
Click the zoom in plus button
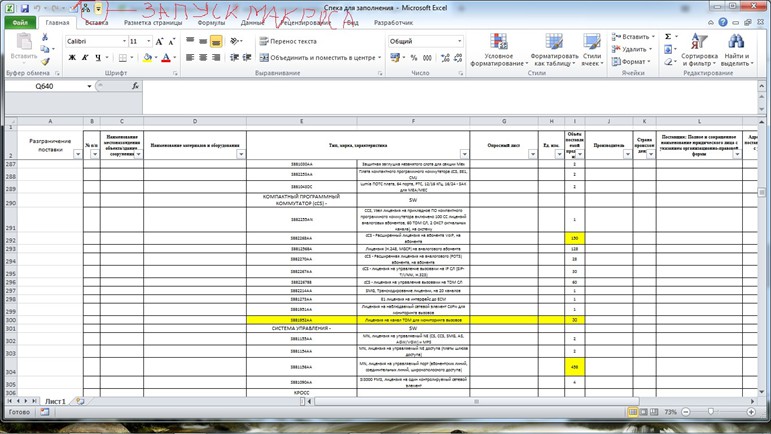tap(751, 412)
